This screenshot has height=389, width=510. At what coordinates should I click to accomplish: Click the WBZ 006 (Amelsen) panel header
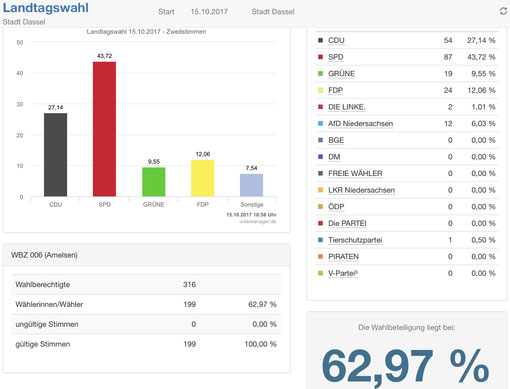[x=147, y=255]
